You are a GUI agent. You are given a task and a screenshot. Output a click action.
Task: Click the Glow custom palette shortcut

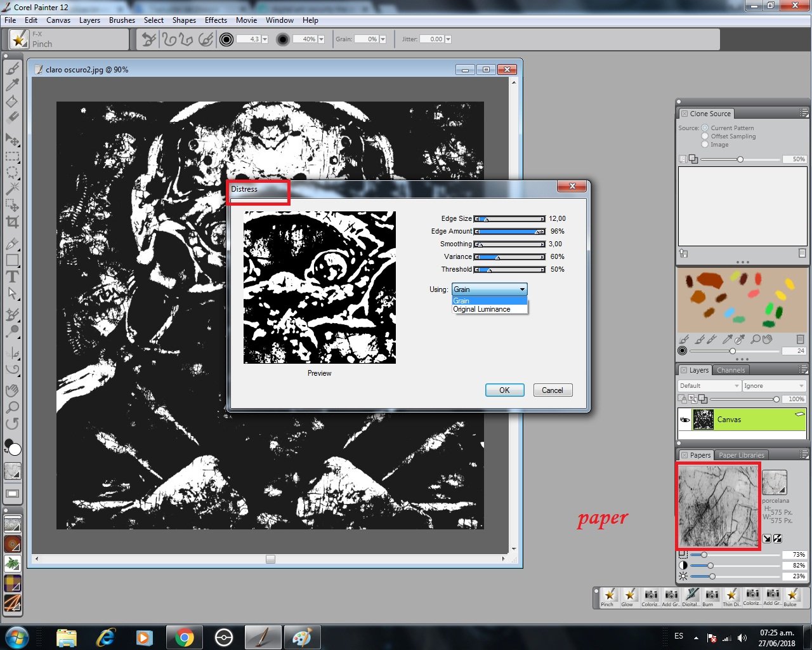coord(629,597)
